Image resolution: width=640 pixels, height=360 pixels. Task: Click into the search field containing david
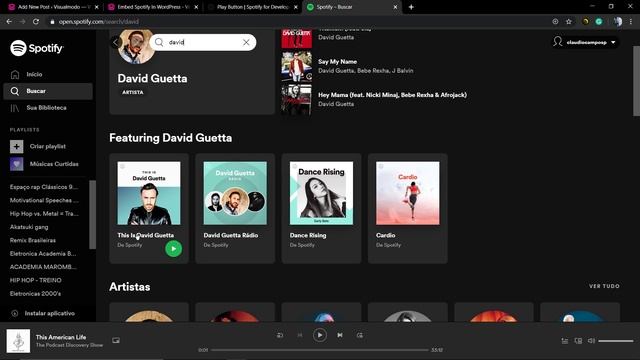(x=203, y=42)
